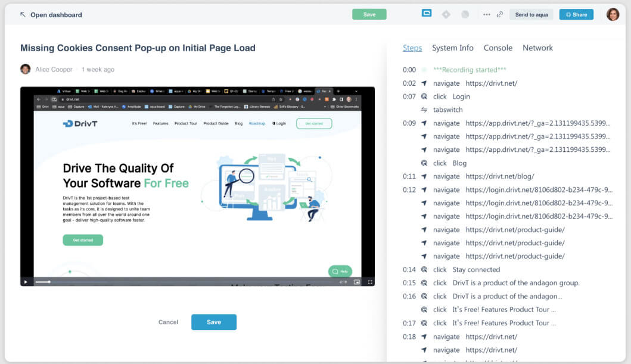Enter fullscreen mode on the video
631x364 pixels.
[x=370, y=282]
